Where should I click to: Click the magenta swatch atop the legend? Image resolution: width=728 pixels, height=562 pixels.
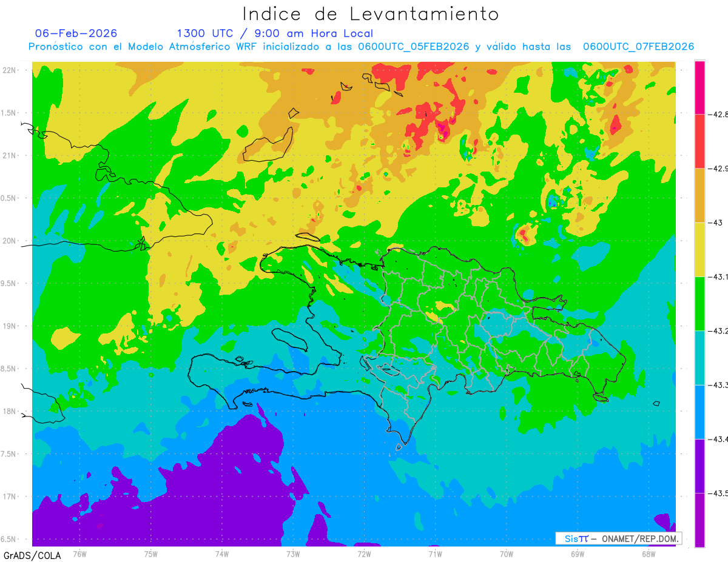click(x=699, y=87)
